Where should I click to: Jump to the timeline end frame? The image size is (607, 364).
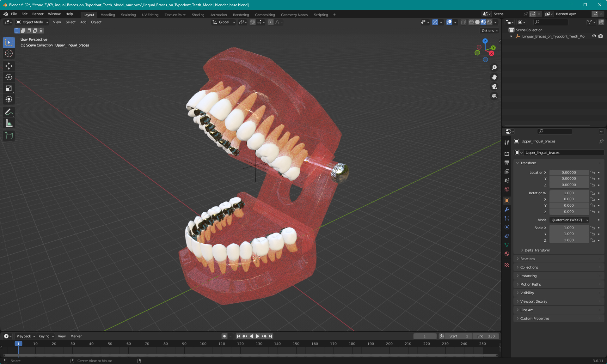pos(270,336)
